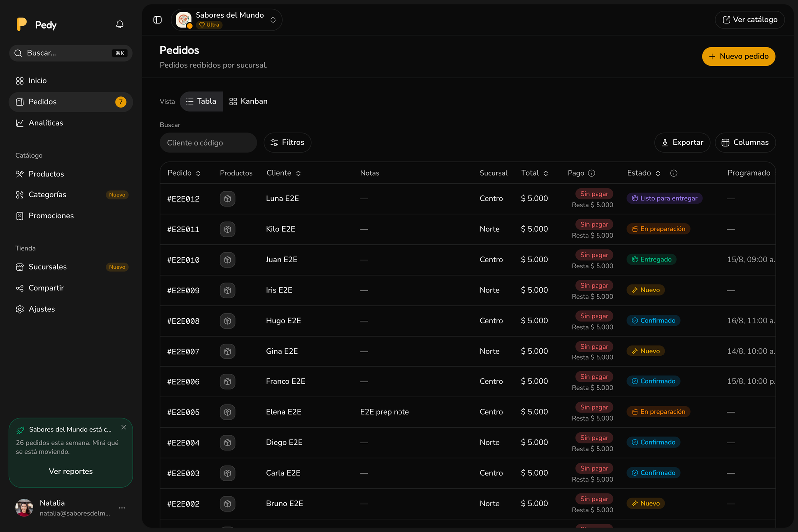Open Ajustes settings in the sidebar

pyautogui.click(x=71, y=309)
